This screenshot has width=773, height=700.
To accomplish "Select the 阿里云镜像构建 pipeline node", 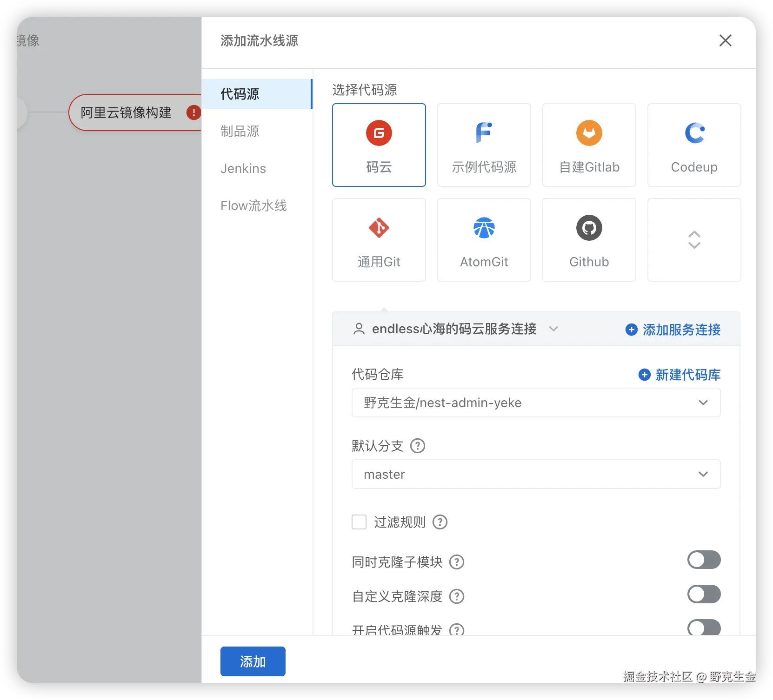I will coord(135,112).
